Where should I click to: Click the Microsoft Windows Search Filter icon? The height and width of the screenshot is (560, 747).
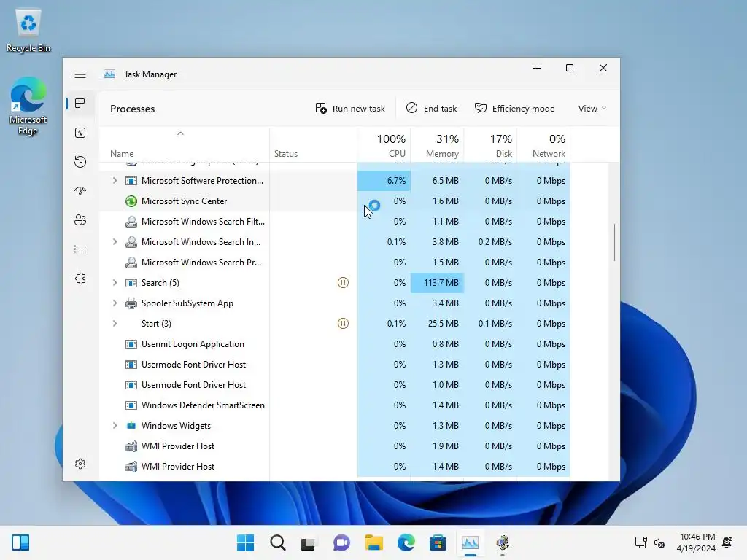(131, 222)
